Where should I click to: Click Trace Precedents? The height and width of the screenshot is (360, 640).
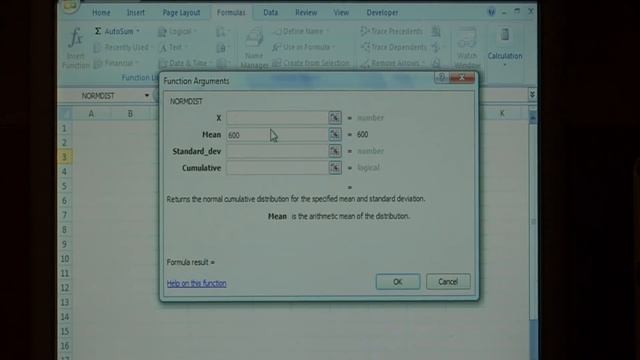point(392,31)
